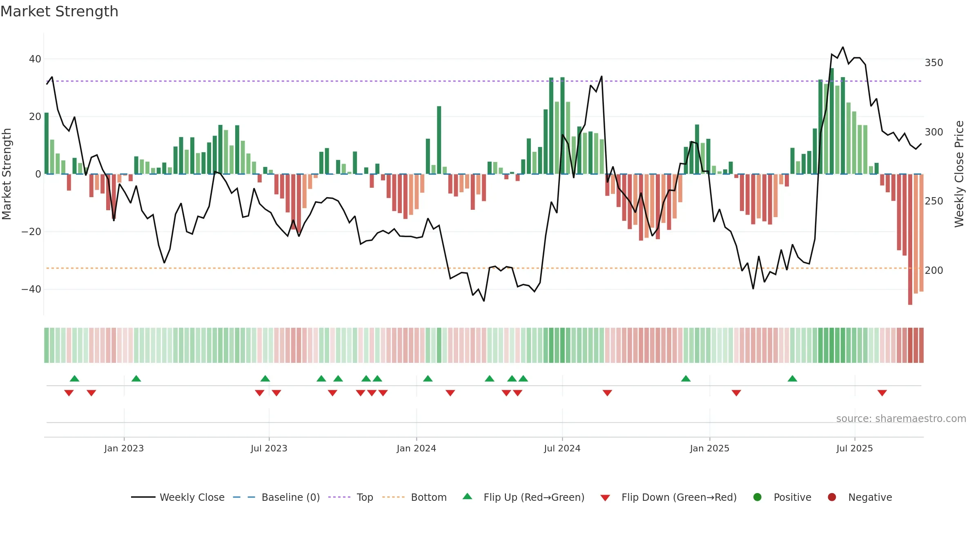Toggle the Bottom legend entry
Viewport: 980px width, 551px height.
[x=414, y=497]
